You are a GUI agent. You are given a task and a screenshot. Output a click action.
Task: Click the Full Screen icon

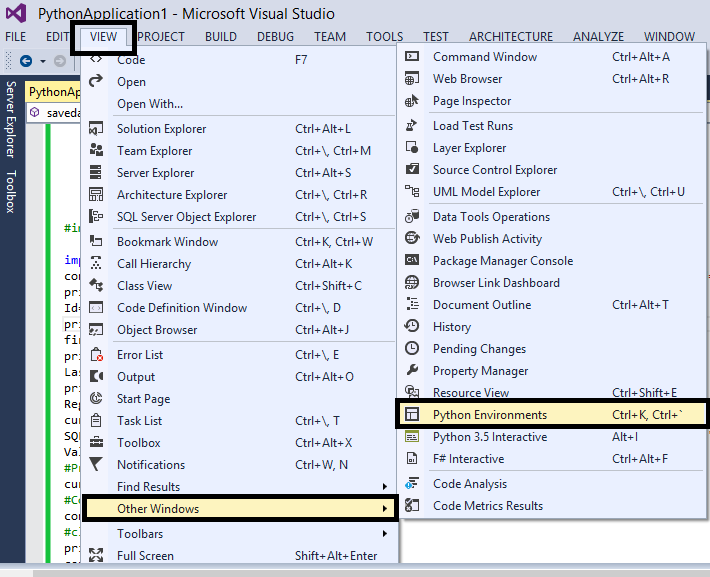pos(96,555)
